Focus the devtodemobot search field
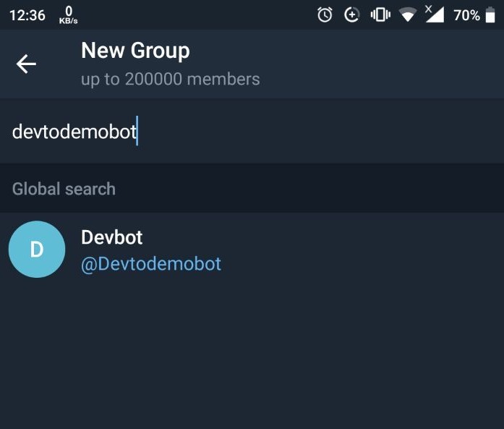The width and height of the screenshot is (504, 429). (252, 131)
